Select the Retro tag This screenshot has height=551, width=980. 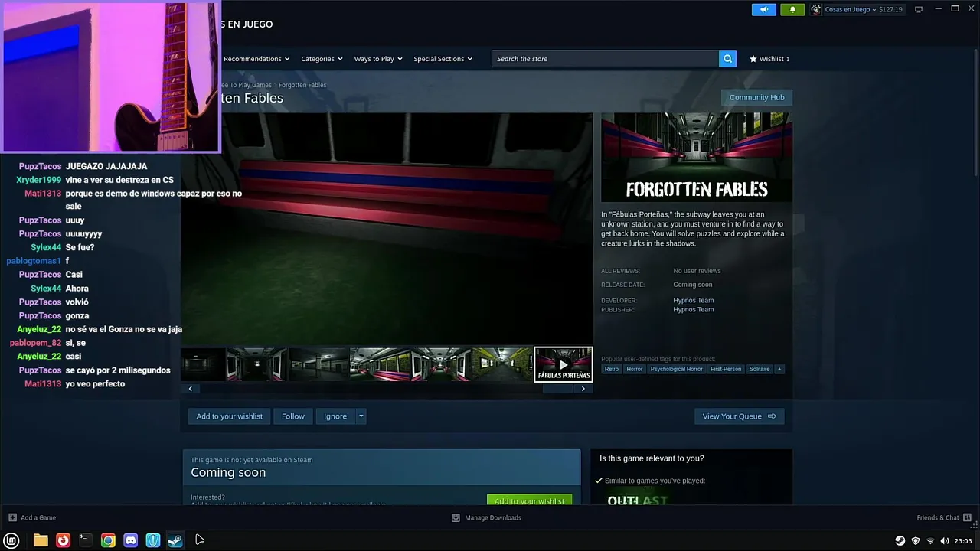coord(612,369)
